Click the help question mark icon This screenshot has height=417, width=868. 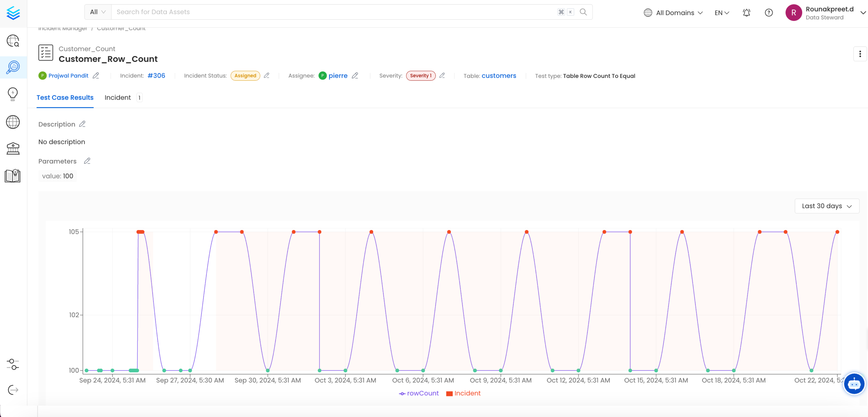(769, 12)
